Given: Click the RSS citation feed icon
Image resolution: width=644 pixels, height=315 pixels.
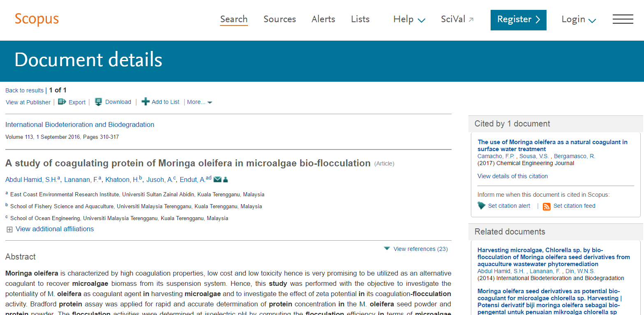Looking at the screenshot, I should [547, 206].
